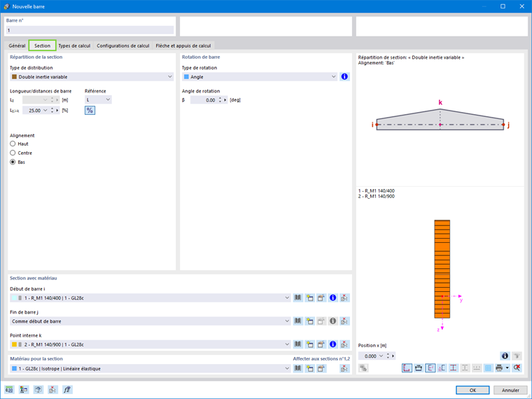This screenshot has height=399, width=532.
Task: Click the blue info icon next to Angle
Action: tap(344, 77)
